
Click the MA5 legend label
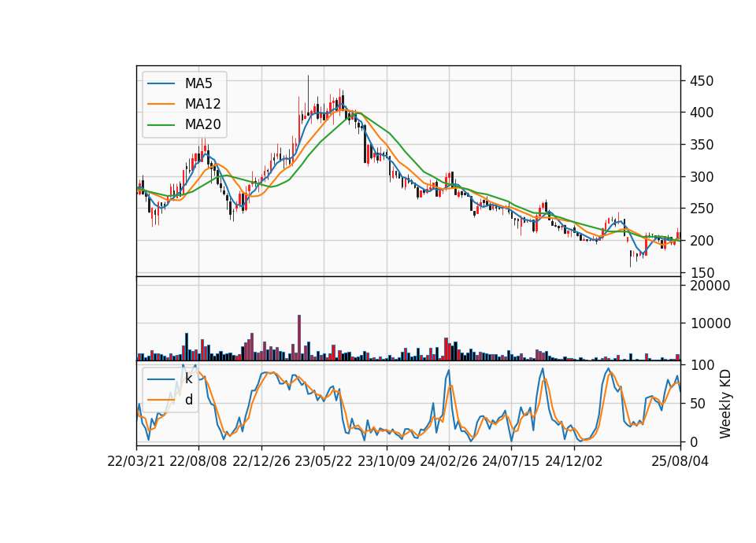coord(198,83)
